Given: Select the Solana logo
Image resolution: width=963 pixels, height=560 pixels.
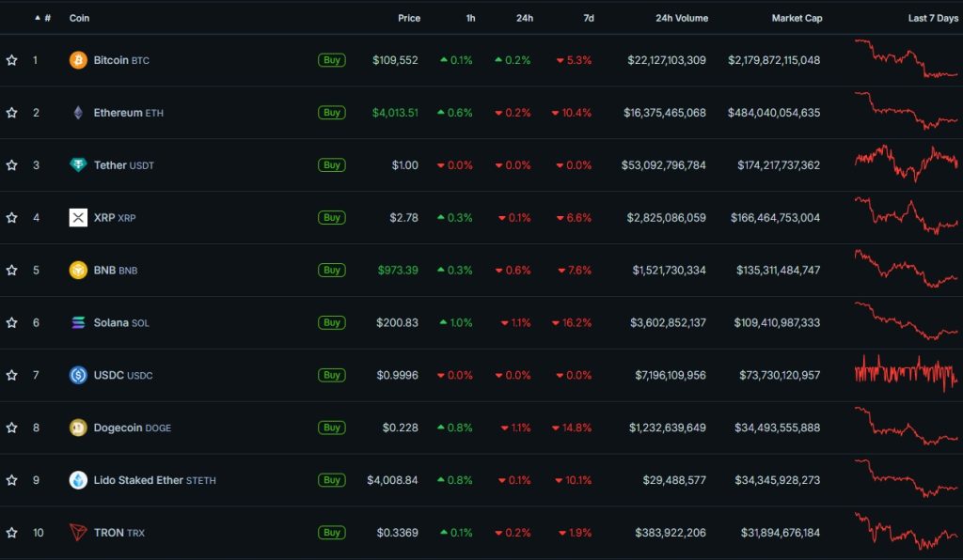Looking at the screenshot, I should click(77, 322).
